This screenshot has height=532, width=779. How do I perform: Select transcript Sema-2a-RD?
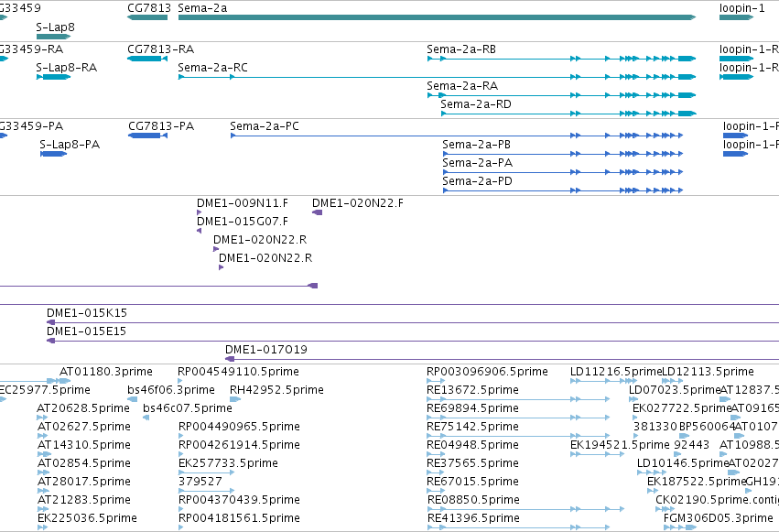point(568,114)
